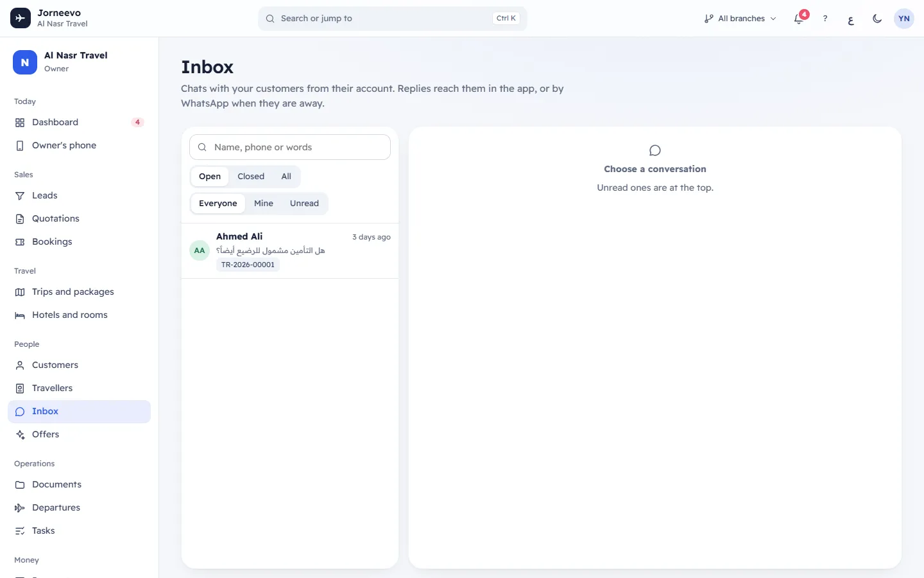Go to Customers

pos(79,365)
